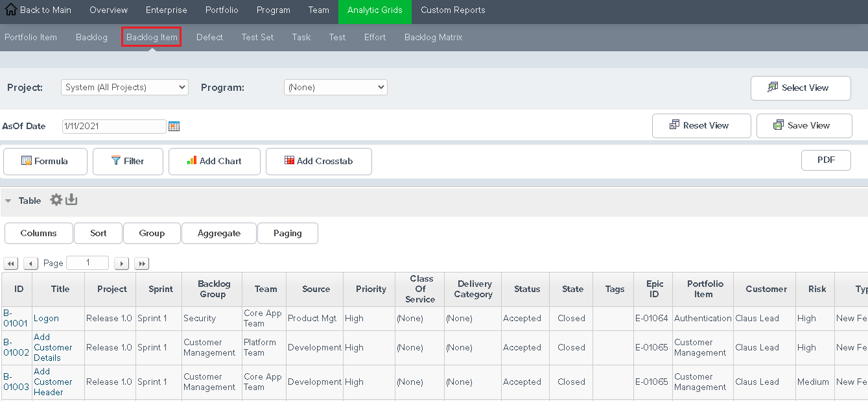
Task: Select the Analytic Grids menu
Action: pos(375,10)
